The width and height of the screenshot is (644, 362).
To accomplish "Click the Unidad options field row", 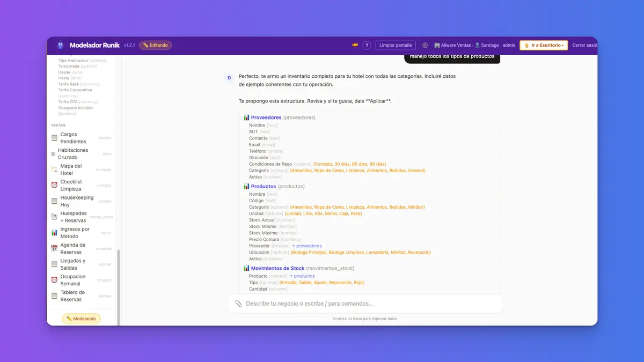I will 305,213.
